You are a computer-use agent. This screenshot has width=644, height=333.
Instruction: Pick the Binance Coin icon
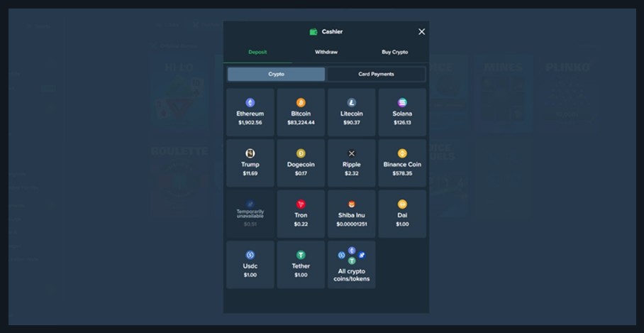click(402, 153)
